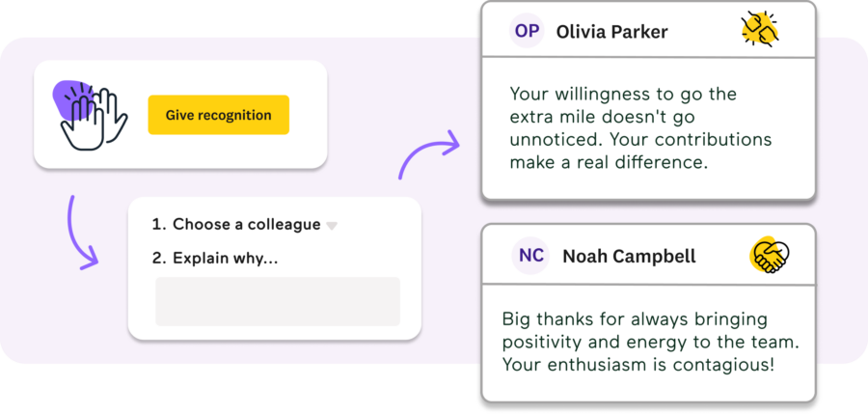Viewport: 868px width, 414px height.
Task: Click the curved arrow pointing to Olivia's card
Action: [429, 154]
